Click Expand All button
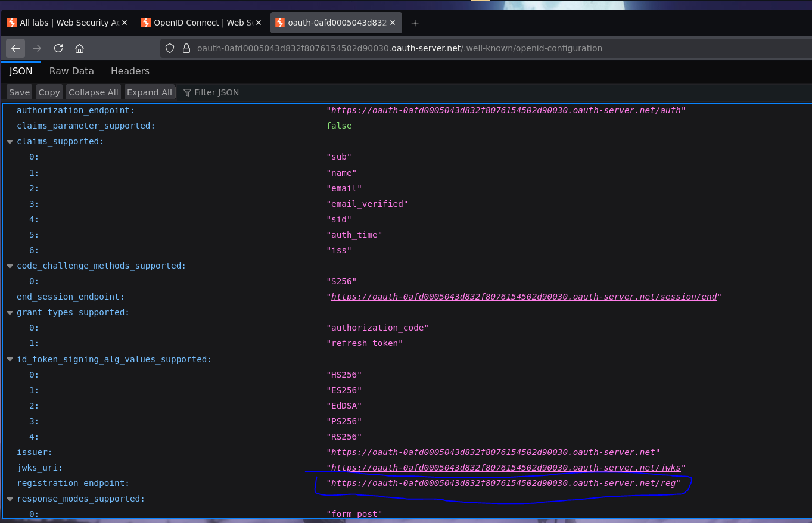812x523 pixels. tap(150, 92)
